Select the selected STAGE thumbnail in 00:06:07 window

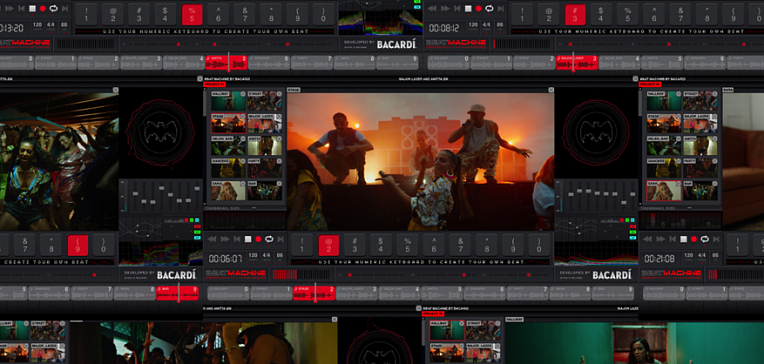pos(229,123)
